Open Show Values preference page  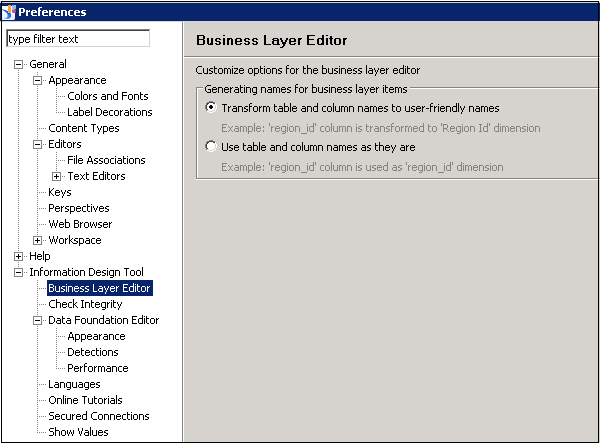point(78,432)
